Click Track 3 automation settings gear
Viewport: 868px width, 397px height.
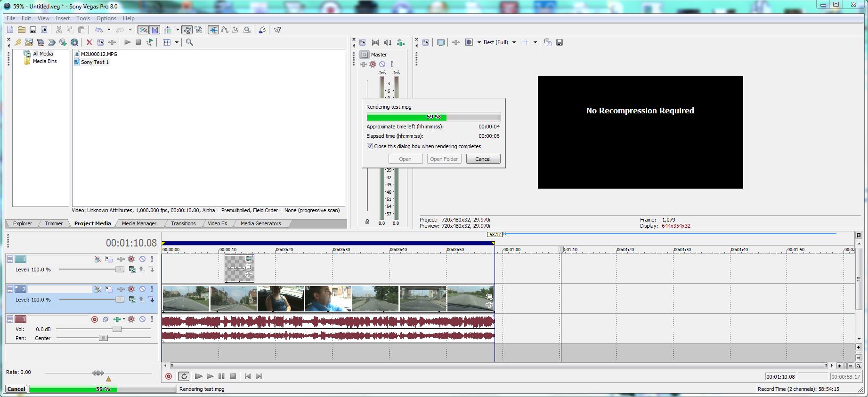pos(131,319)
